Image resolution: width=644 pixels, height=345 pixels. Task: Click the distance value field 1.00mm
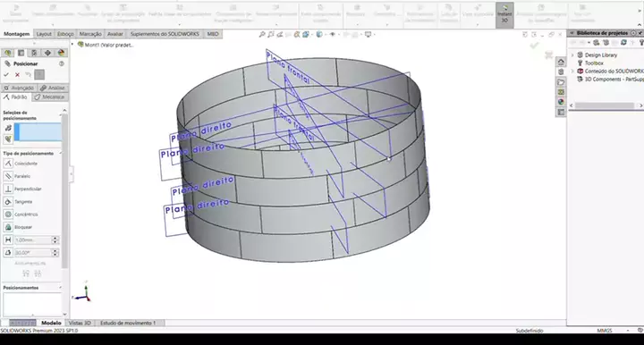(33, 240)
